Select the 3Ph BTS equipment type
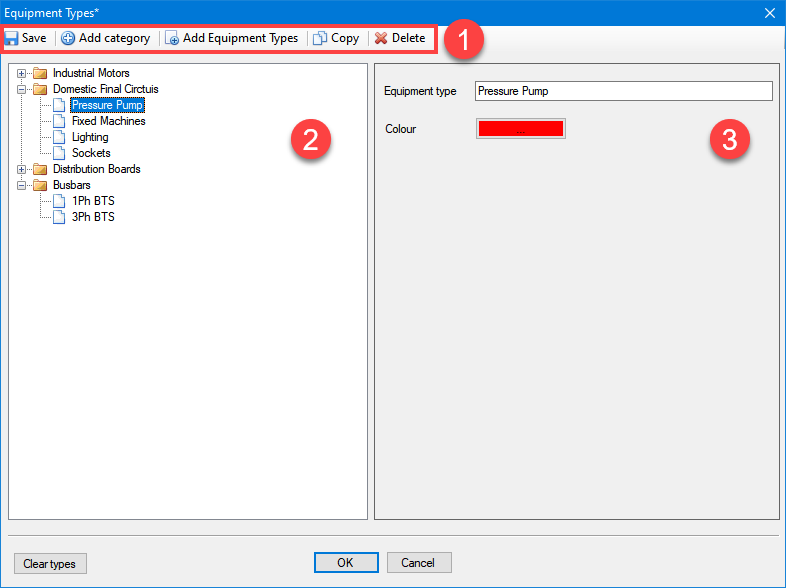Screen dimensions: 786x588 tap(93, 218)
